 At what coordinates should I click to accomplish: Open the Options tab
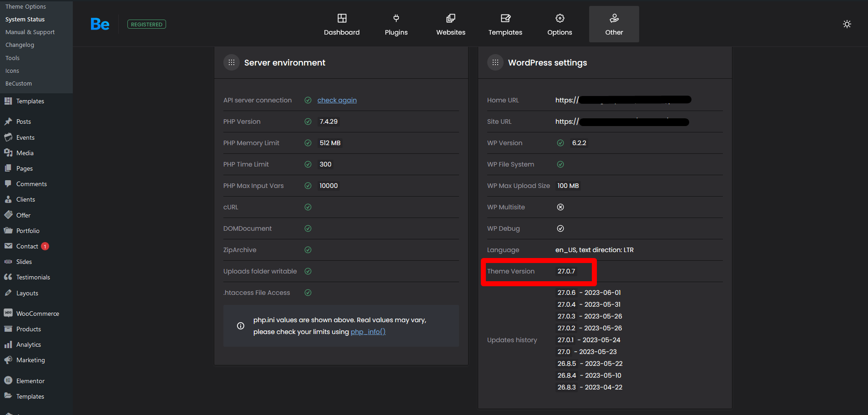(560, 24)
